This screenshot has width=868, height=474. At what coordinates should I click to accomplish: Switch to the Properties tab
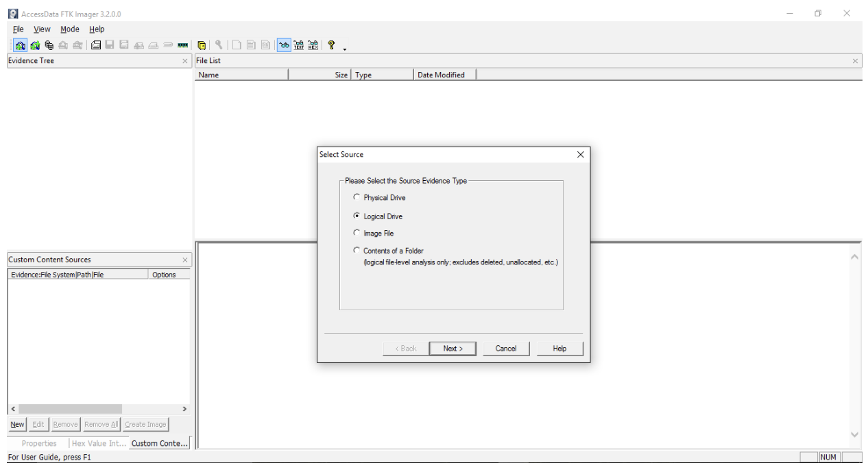[x=39, y=443]
